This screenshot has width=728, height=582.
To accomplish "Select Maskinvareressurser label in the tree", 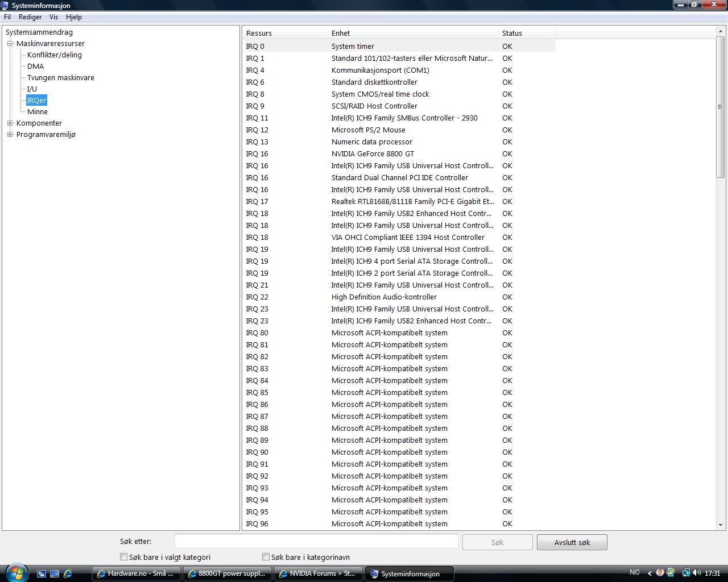I will click(51, 44).
